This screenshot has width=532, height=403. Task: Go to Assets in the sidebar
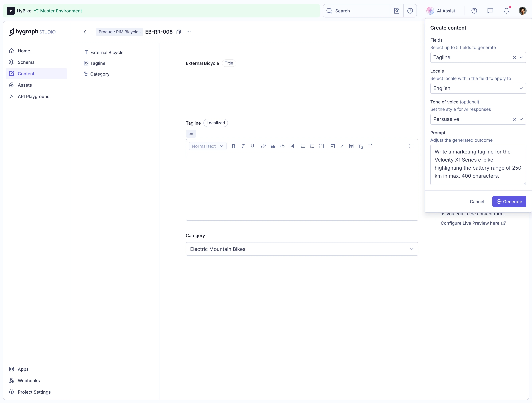pos(36,85)
